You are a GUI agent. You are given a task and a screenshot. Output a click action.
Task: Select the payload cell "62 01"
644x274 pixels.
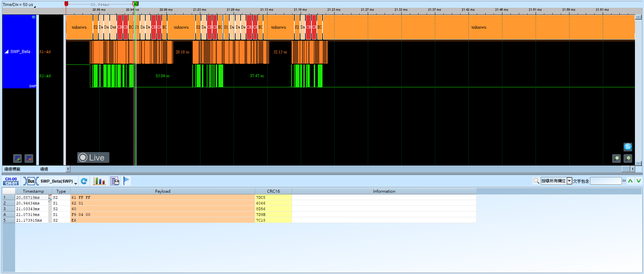[162, 203]
